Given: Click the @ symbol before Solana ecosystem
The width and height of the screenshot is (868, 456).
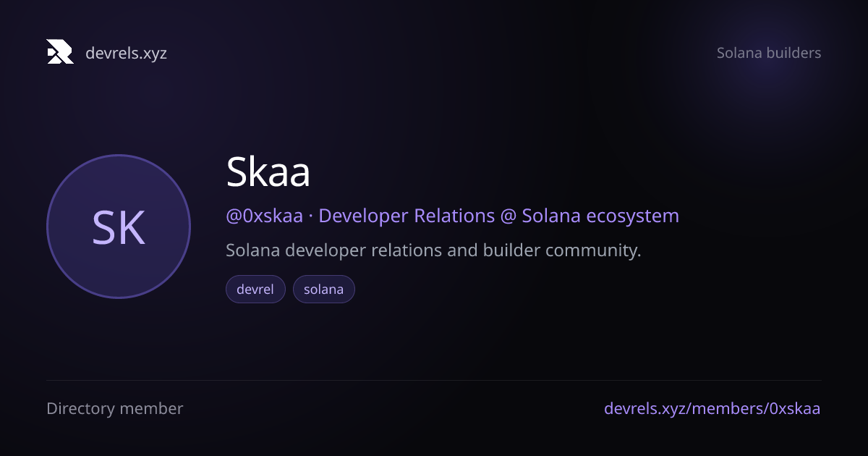Looking at the screenshot, I should coord(509,216).
